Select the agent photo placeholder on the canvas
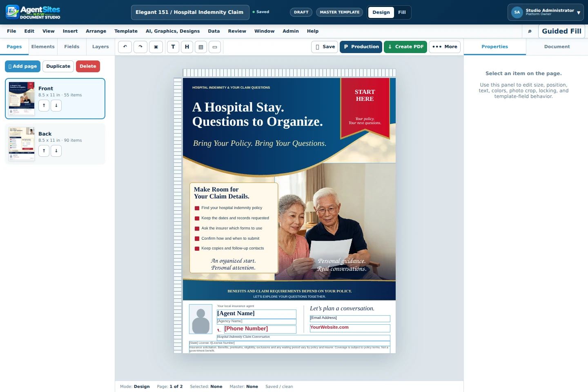This screenshot has height=392, width=588. (x=200, y=319)
